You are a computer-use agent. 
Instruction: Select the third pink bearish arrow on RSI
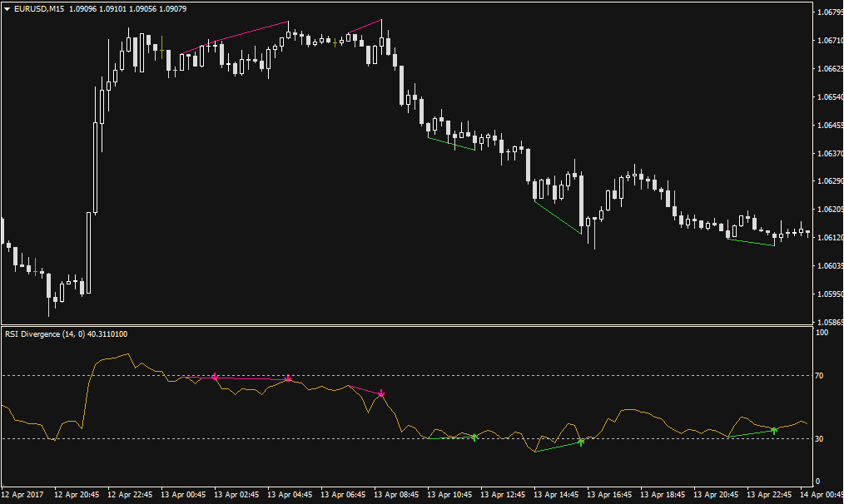click(381, 393)
